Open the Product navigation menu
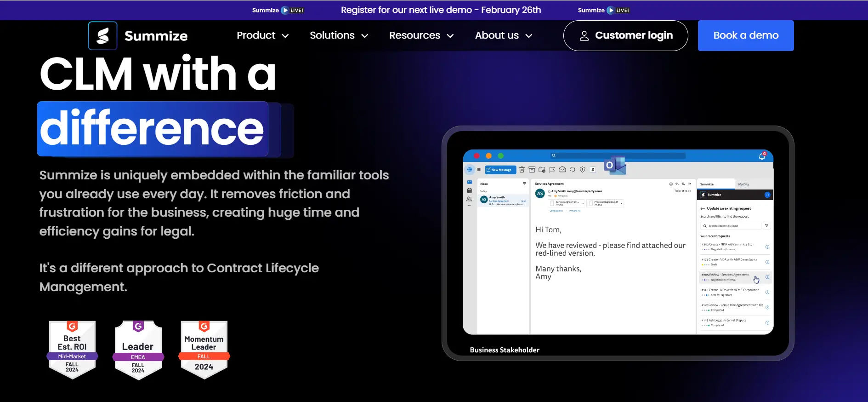This screenshot has width=868, height=402. [262, 35]
